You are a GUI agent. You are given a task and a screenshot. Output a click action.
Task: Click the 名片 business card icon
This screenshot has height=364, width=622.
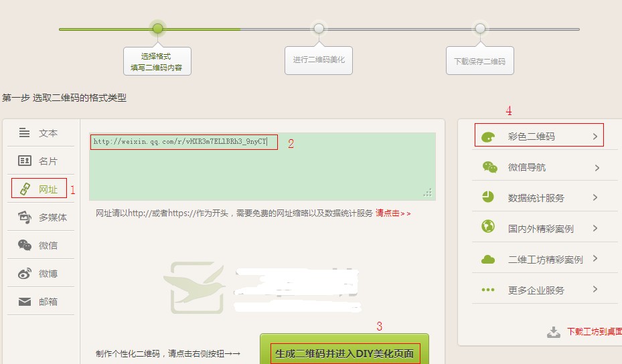click(25, 161)
